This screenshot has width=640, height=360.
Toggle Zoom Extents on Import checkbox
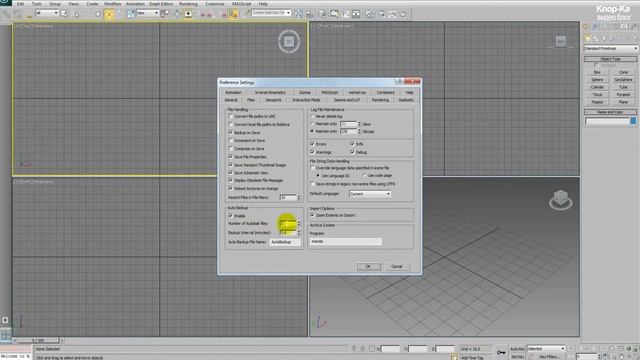[x=313, y=215]
